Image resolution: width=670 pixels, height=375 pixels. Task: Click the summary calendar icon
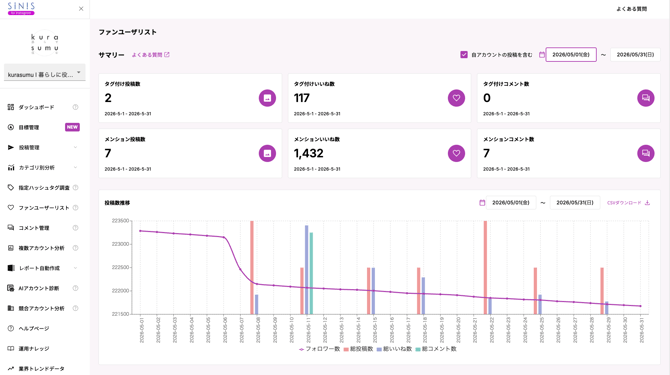tap(541, 55)
